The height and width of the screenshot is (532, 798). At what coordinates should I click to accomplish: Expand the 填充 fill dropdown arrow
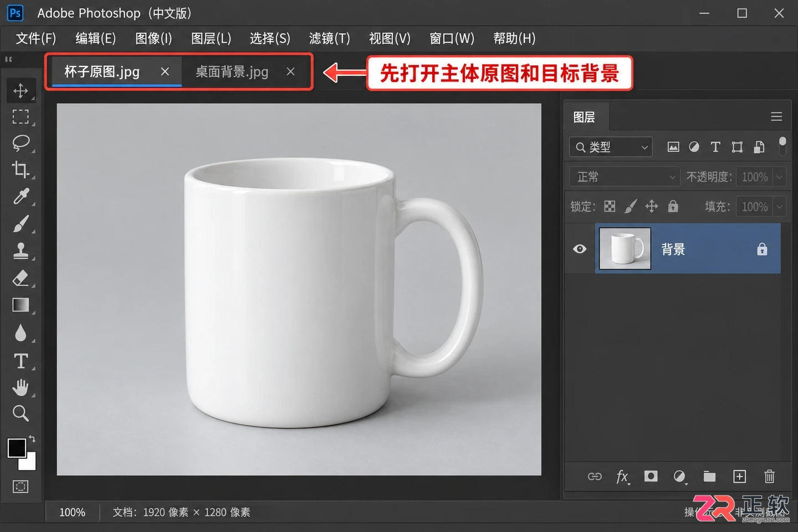(x=779, y=207)
